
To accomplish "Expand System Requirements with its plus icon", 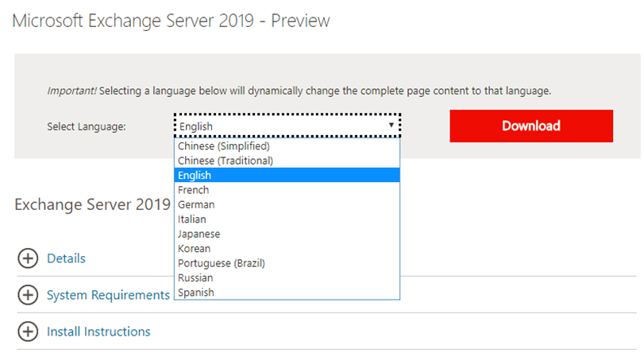I will pos(28,295).
